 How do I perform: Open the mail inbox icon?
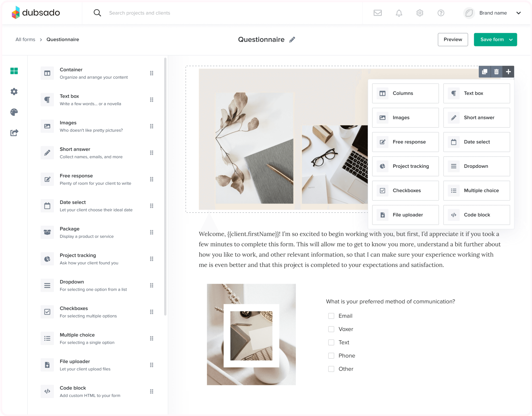[x=377, y=13]
